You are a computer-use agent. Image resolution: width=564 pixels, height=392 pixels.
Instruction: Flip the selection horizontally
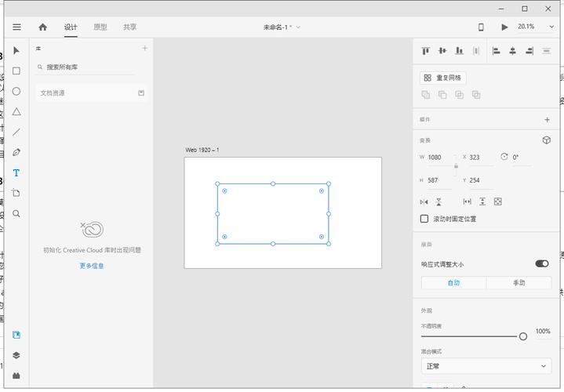tap(424, 201)
